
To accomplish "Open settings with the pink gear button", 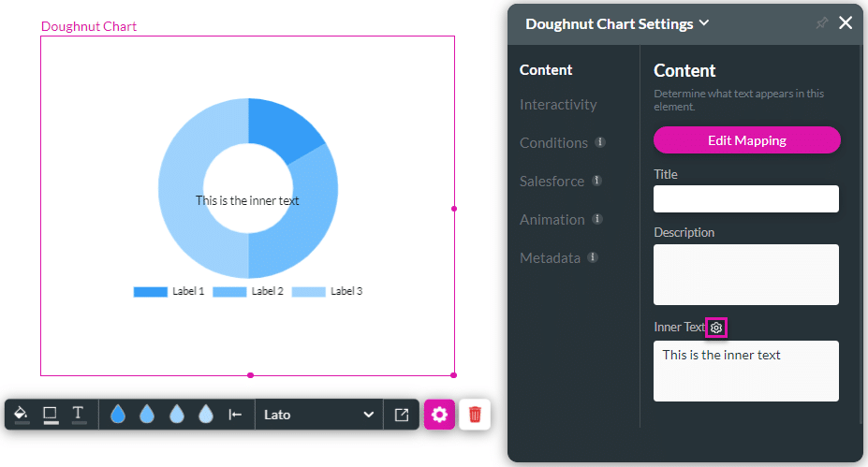I will point(439,415).
